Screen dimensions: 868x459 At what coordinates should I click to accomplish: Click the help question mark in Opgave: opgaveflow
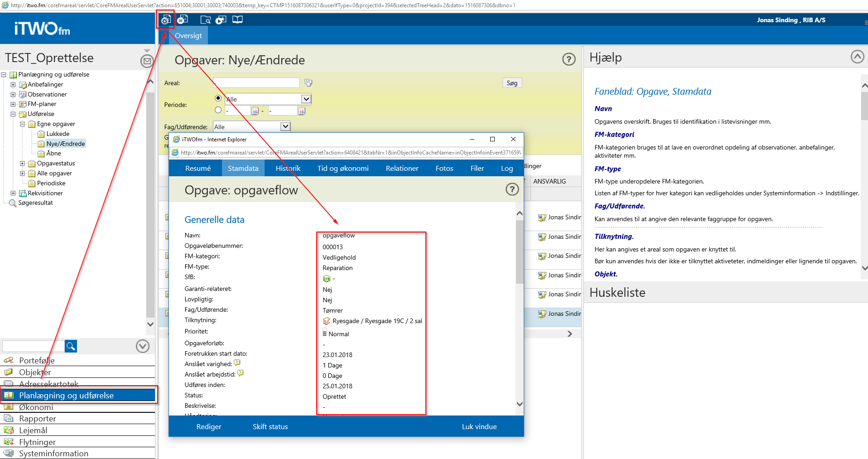512,189
